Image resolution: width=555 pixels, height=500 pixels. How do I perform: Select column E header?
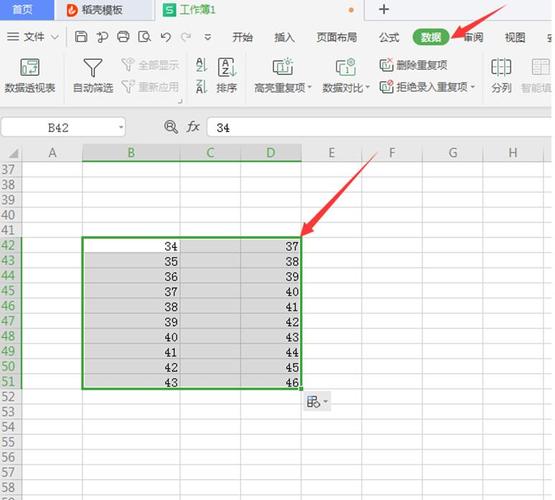tap(332, 153)
